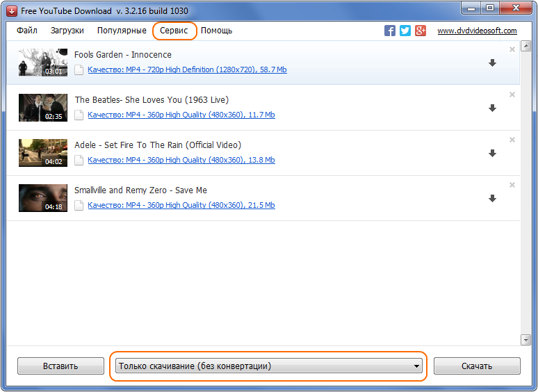The image size is (538, 392).
Task: Open The Beatles thumbnail 02:35
Action: point(43,108)
